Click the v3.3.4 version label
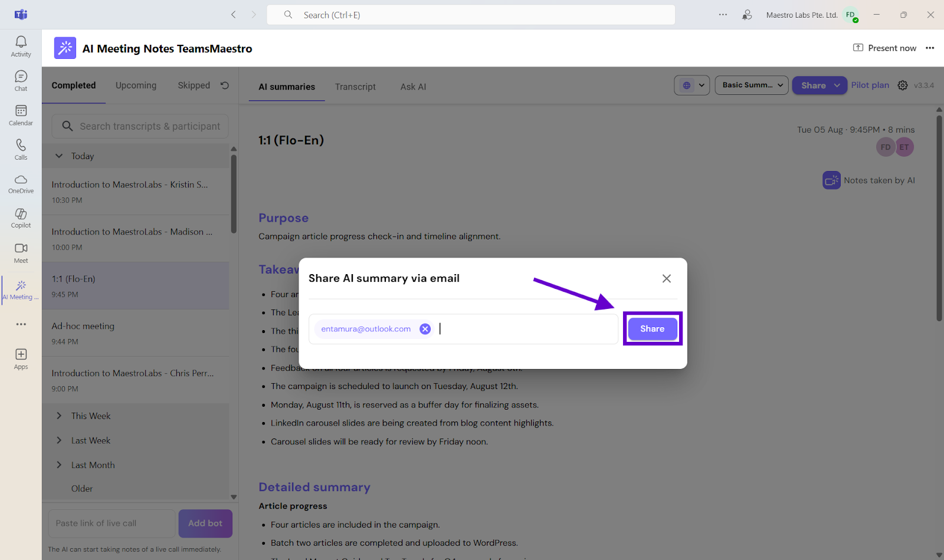 [x=924, y=85]
